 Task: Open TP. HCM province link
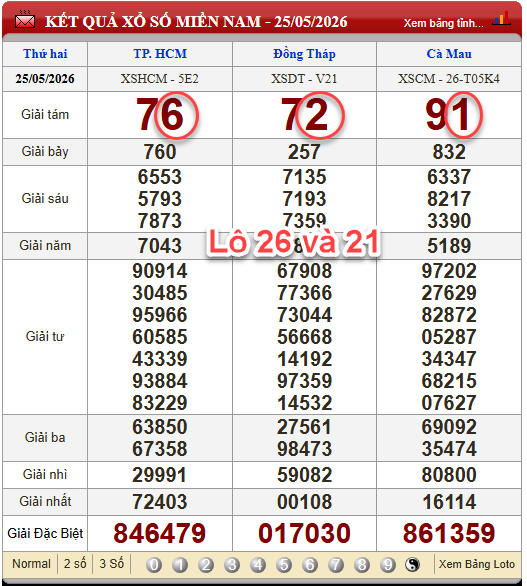point(160,54)
